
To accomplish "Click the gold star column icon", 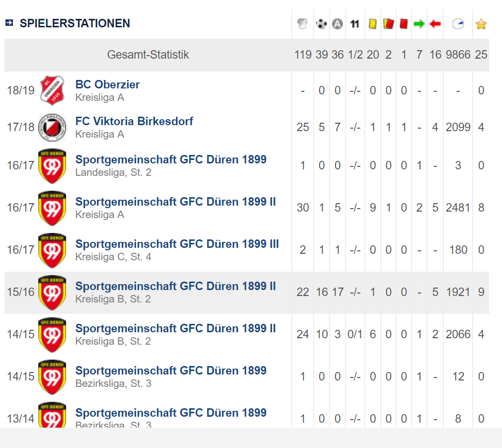I will coord(481,24).
